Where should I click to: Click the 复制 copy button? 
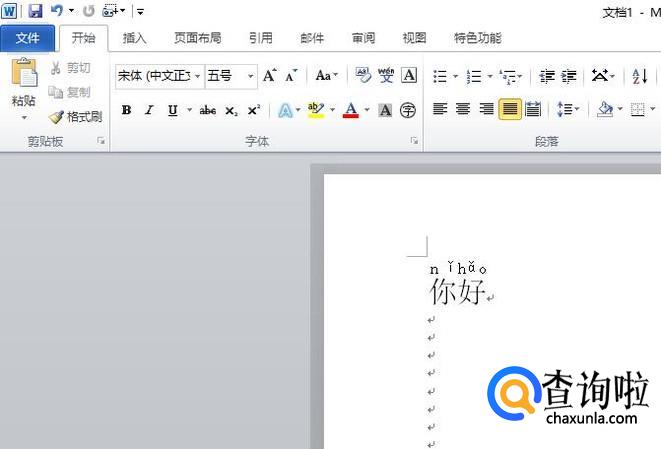(70, 92)
